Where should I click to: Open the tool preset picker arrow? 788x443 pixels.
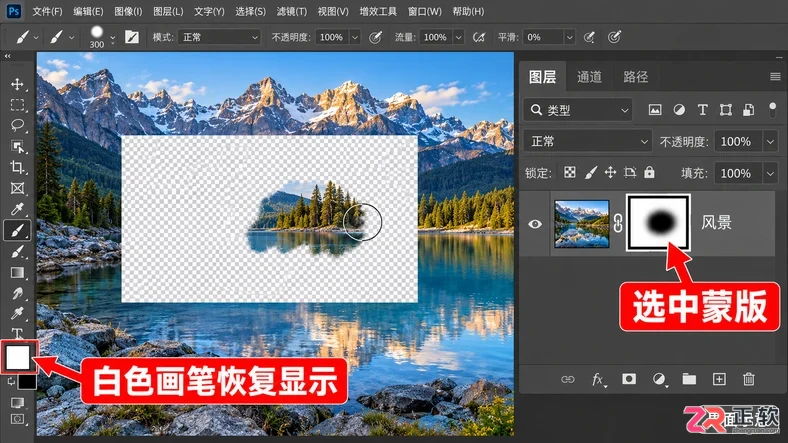point(36,37)
